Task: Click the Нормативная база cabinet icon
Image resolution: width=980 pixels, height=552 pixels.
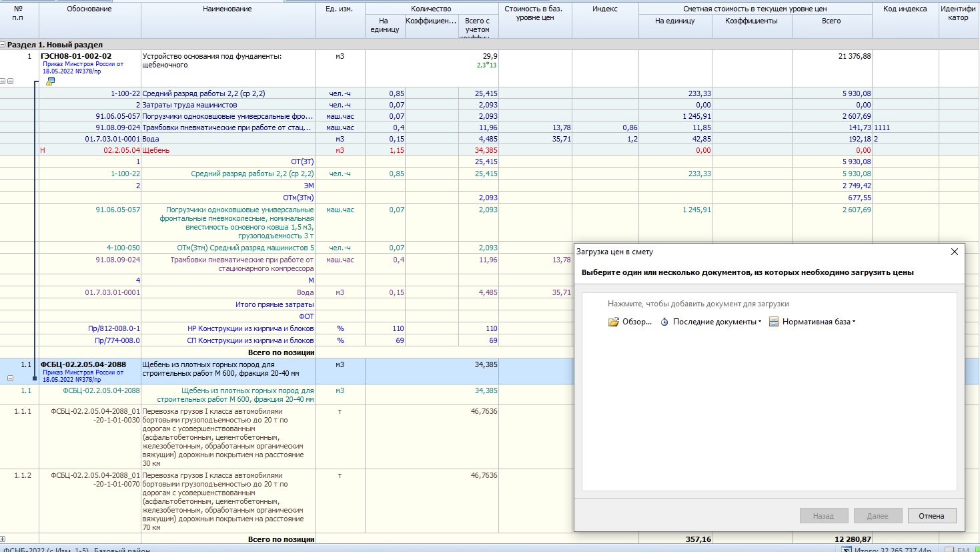Action: point(774,322)
